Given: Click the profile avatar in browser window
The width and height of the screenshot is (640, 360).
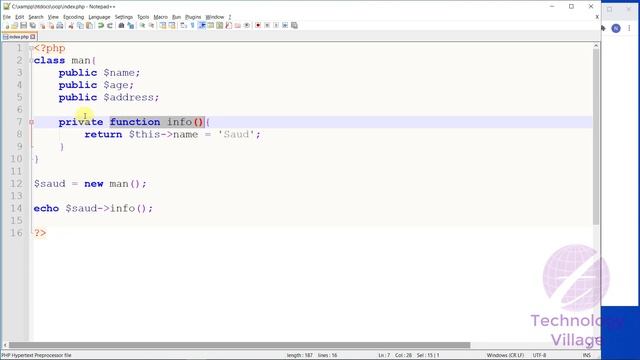Looking at the screenshot, I should pyautogui.click(x=616, y=28).
